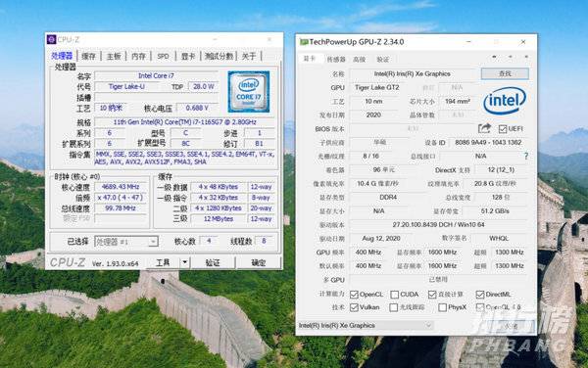
Task: Switch to the 传感器 tab in GPU-Z
Action: [336, 59]
